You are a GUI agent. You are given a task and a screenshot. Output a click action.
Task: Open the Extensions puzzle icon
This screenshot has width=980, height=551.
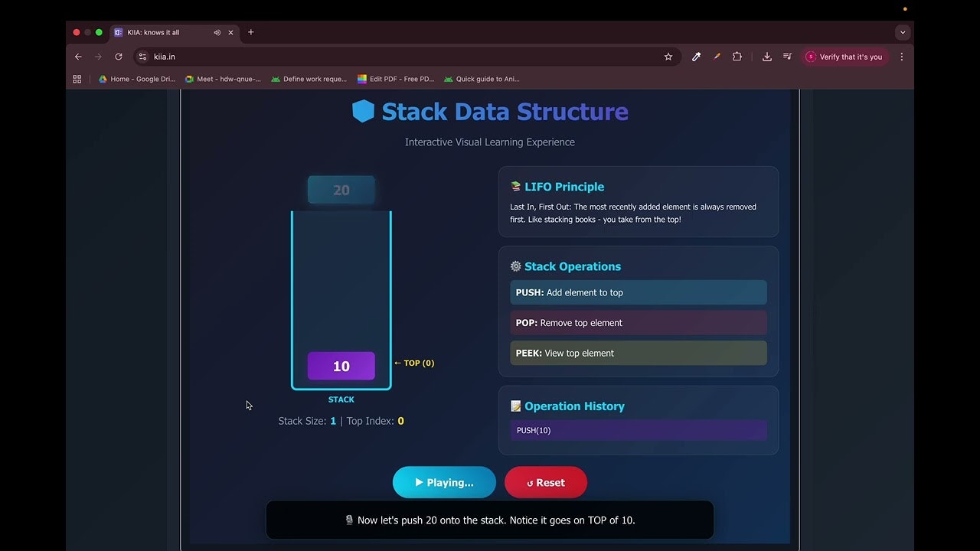(737, 57)
